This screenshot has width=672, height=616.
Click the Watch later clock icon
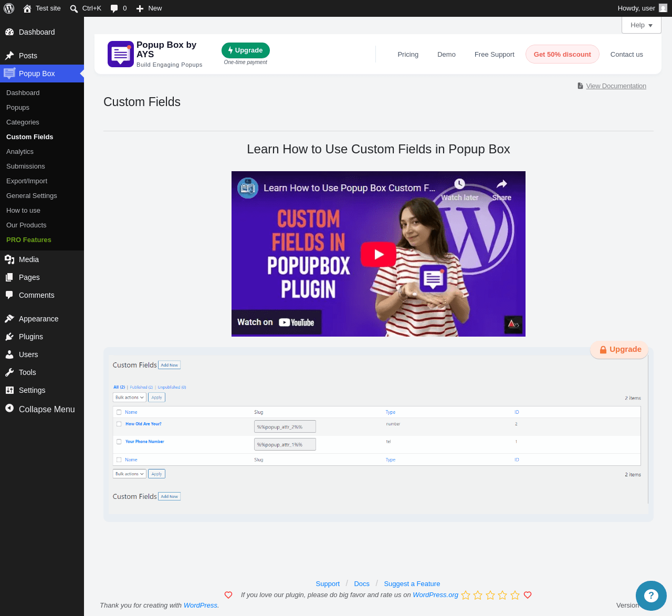click(459, 184)
